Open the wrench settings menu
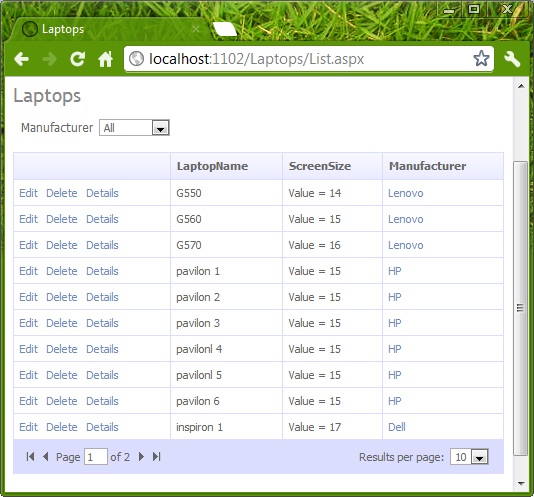 [x=512, y=59]
